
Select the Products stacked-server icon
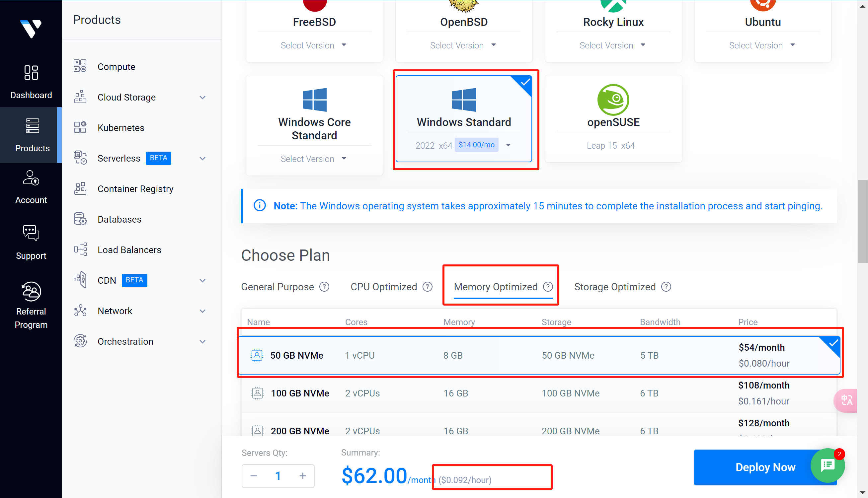coord(32,125)
